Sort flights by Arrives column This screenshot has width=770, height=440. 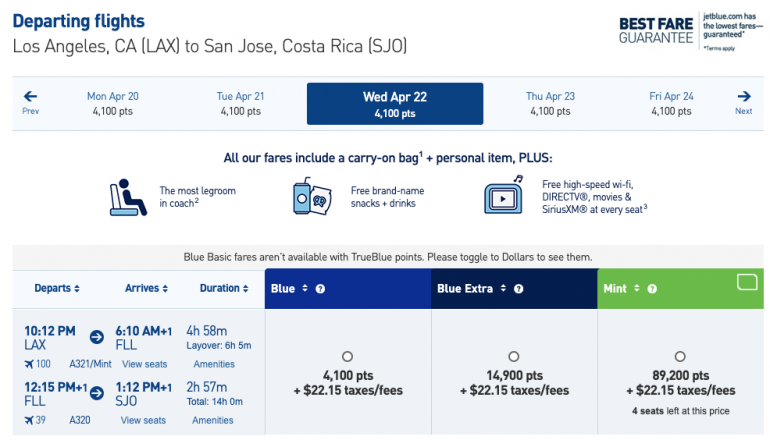(146, 288)
